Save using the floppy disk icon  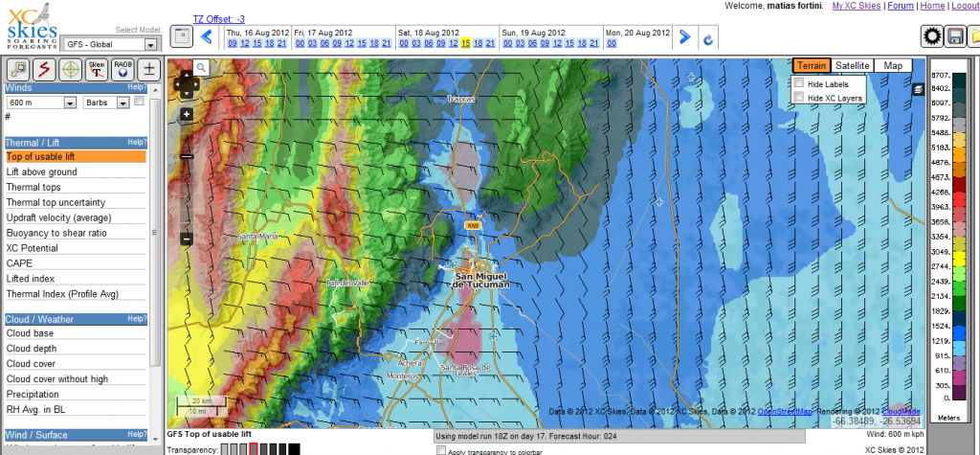point(955,37)
